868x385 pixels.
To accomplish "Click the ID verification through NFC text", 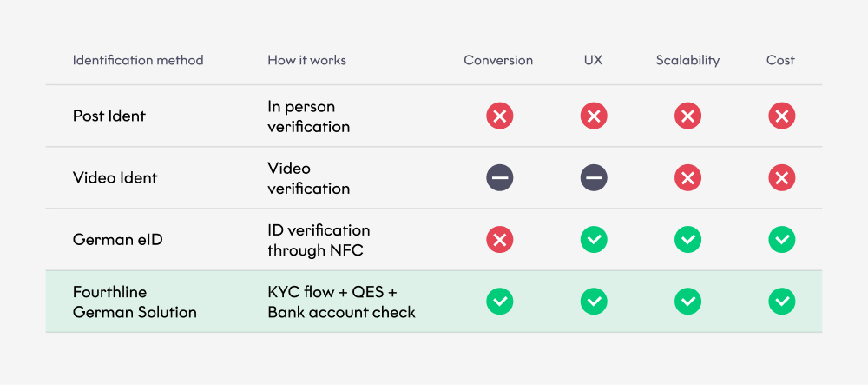I will pyautogui.click(x=319, y=240).
